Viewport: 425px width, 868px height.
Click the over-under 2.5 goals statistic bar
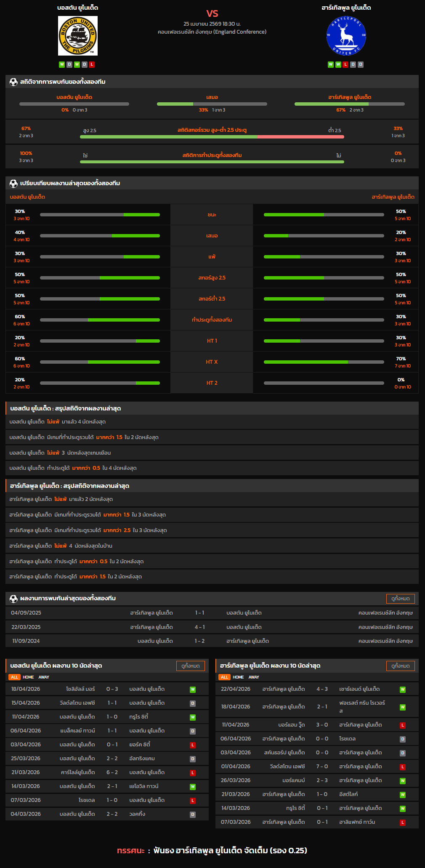click(212, 137)
